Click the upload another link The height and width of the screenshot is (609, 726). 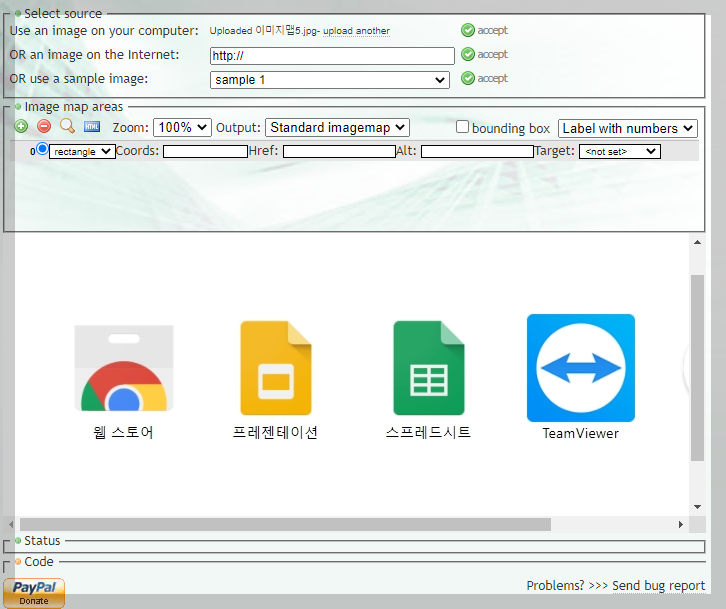click(x=356, y=31)
